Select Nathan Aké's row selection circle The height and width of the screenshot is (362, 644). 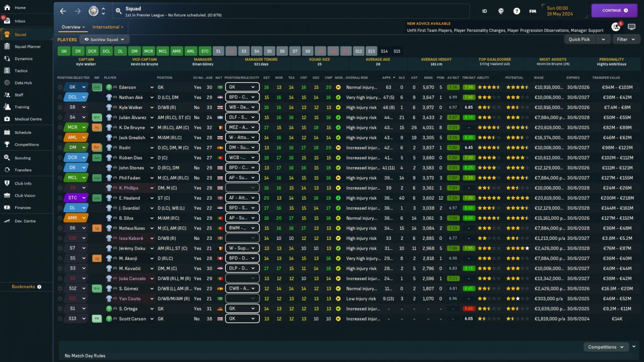point(60,98)
